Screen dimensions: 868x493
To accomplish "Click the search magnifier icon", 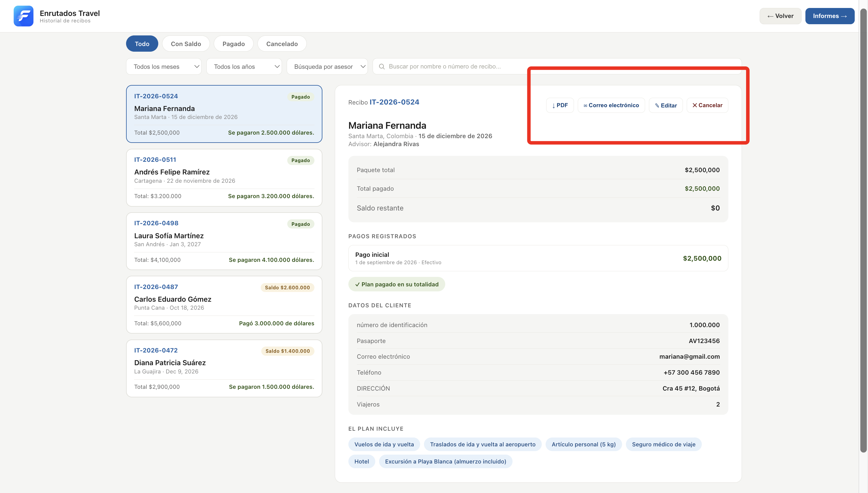I will pos(381,67).
